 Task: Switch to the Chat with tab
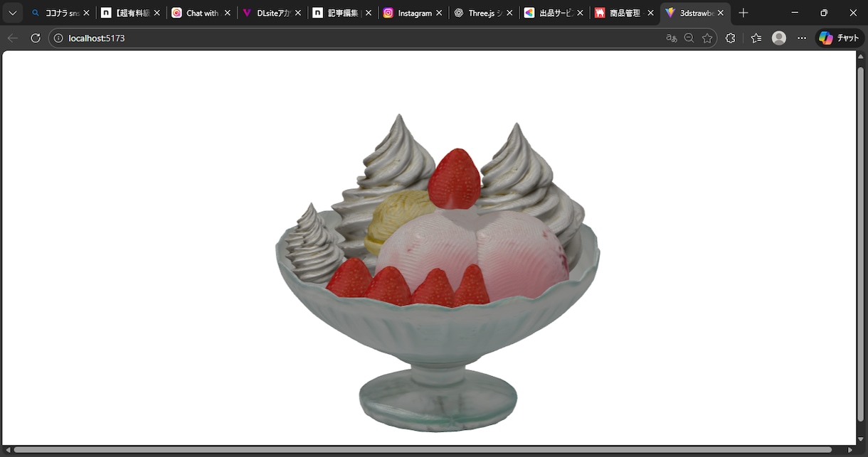click(201, 13)
